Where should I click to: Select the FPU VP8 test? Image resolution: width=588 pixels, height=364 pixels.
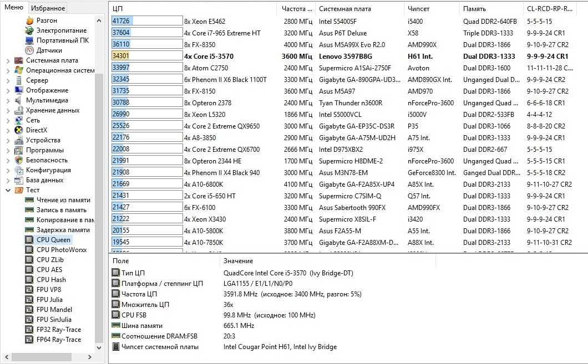[49, 289]
